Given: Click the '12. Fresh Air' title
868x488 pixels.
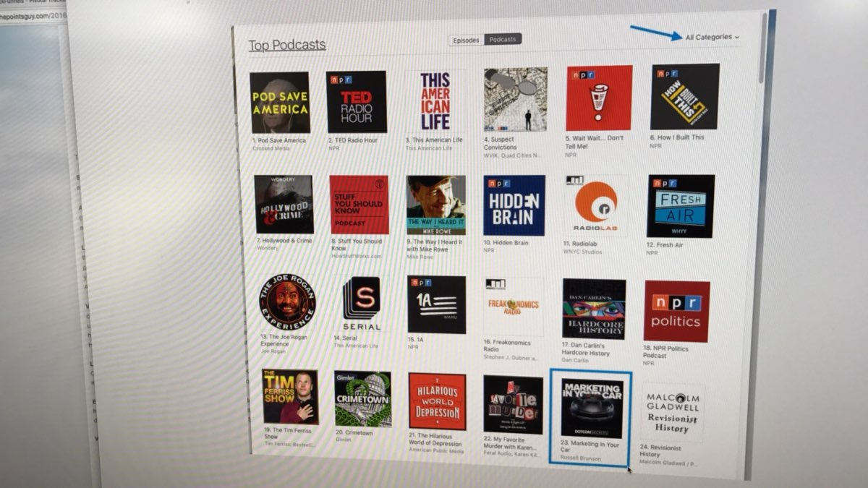Looking at the screenshot, I should 665,245.
